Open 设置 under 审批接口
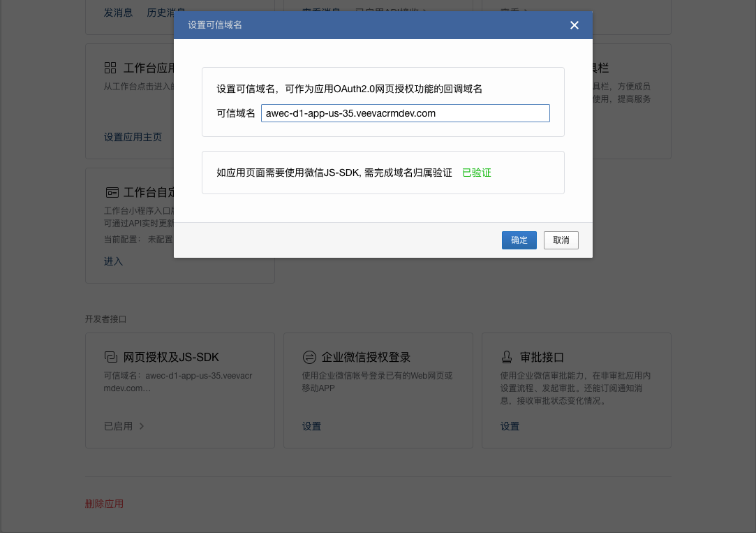Screen dimensions: 756x533 coord(510,426)
